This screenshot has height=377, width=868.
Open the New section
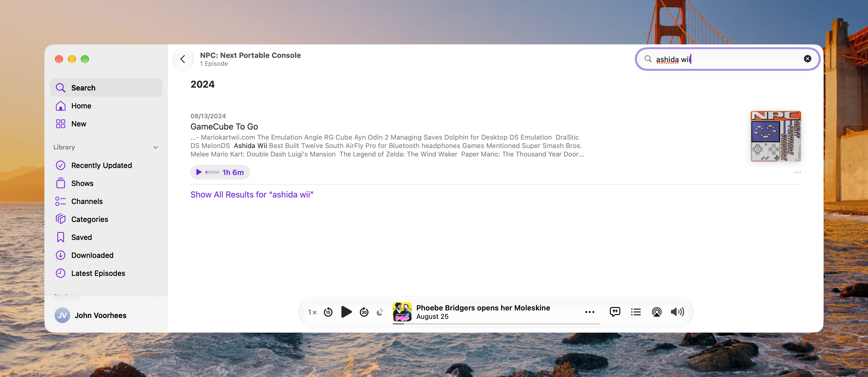coord(106,124)
